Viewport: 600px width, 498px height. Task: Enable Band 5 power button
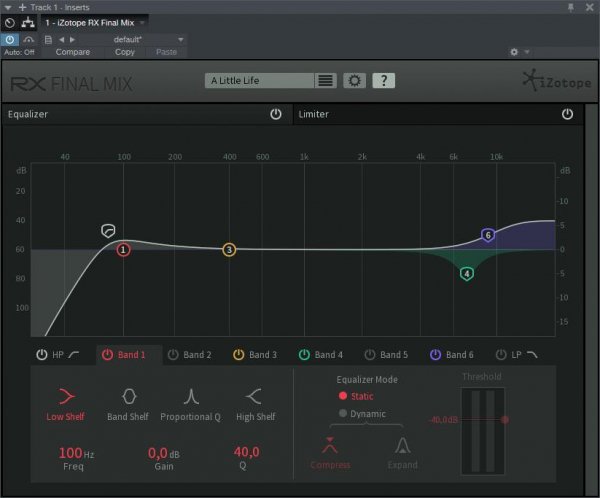click(370, 355)
